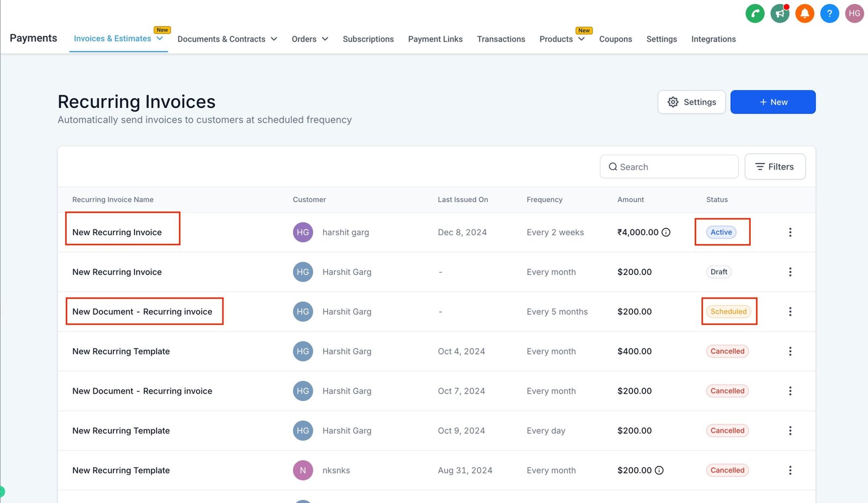Click the Settings button with gear icon

pyautogui.click(x=691, y=102)
